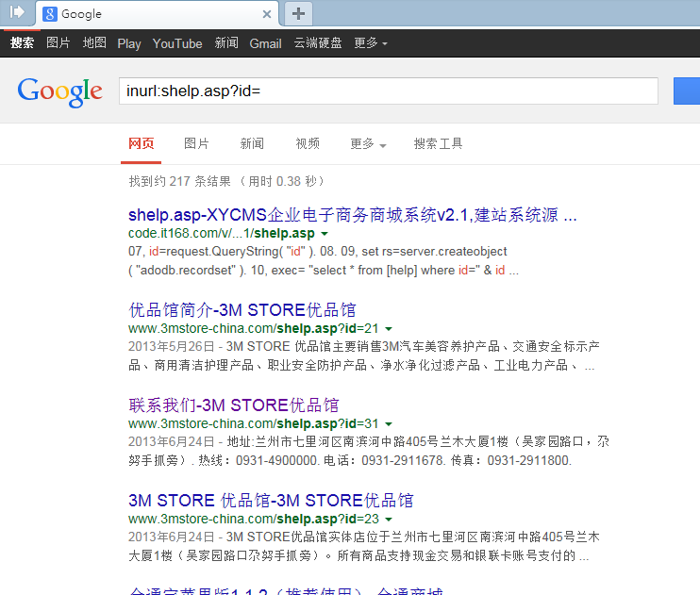This screenshot has height=595, width=700.
Task: Click snippet dated 2013年5月26日
Action: point(364,355)
